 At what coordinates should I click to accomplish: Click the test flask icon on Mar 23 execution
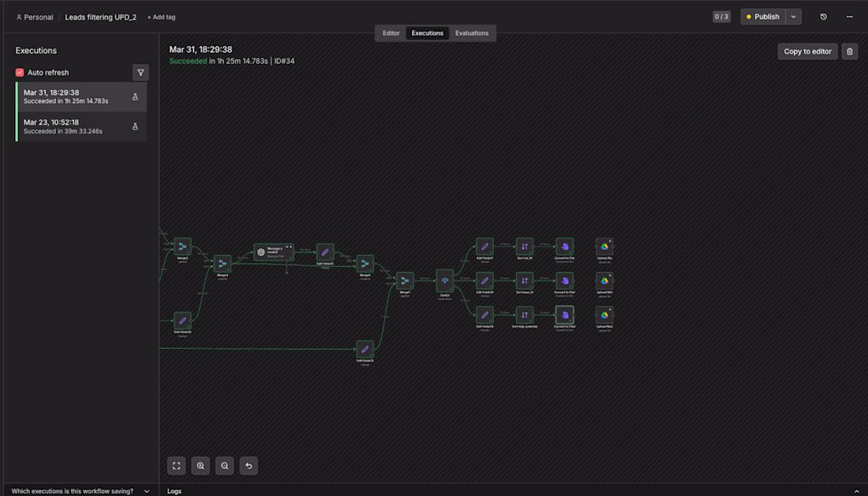tap(135, 126)
